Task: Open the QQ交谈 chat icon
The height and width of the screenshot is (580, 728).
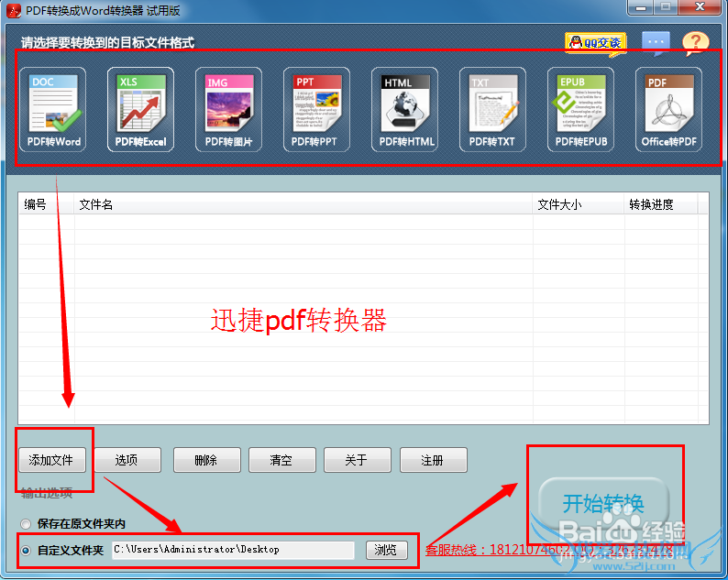Action: point(596,43)
